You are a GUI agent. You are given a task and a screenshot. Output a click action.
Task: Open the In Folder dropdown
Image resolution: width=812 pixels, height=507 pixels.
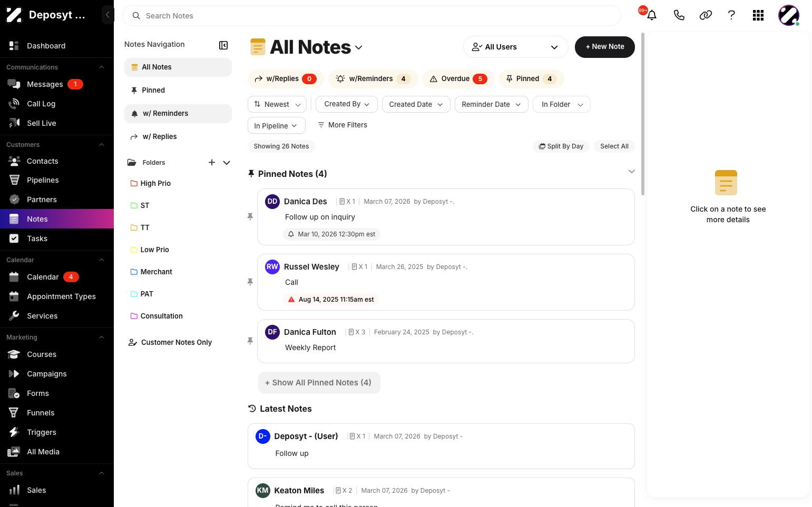coord(562,104)
